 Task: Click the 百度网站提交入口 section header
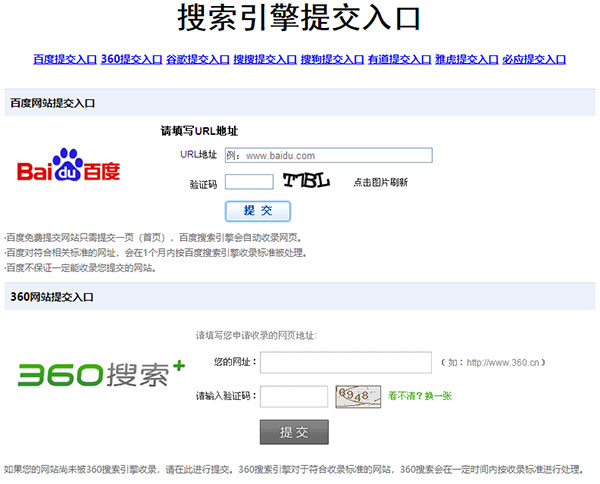tap(300, 103)
